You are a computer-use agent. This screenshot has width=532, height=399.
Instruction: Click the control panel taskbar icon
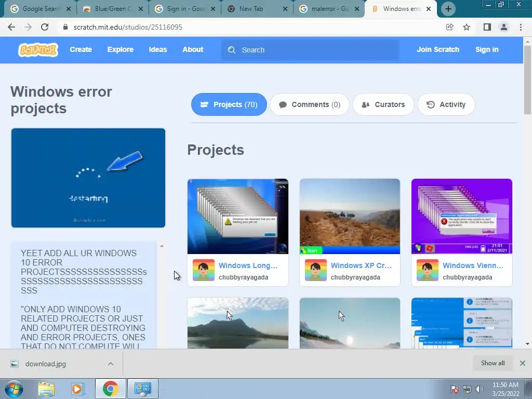click(142, 389)
